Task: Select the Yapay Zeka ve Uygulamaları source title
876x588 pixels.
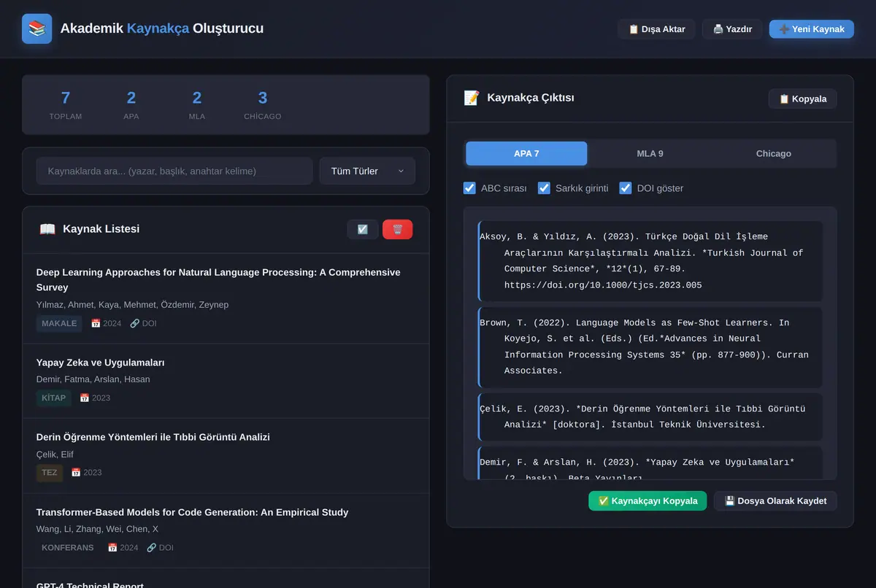Action: (x=101, y=363)
